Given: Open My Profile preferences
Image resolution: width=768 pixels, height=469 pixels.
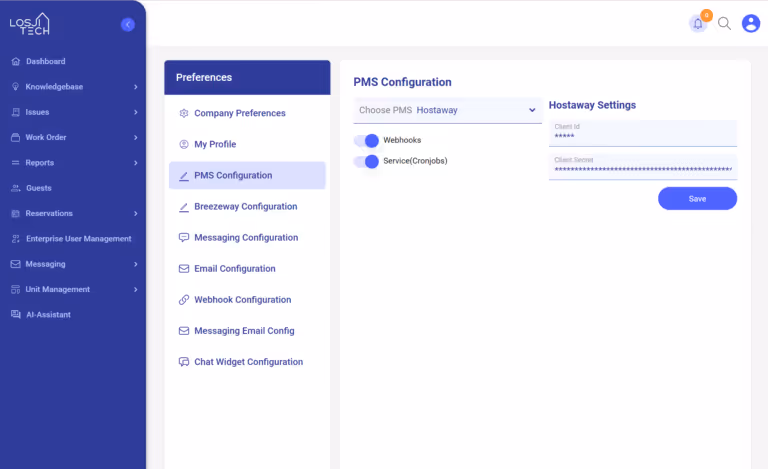Looking at the screenshot, I should point(247,144).
